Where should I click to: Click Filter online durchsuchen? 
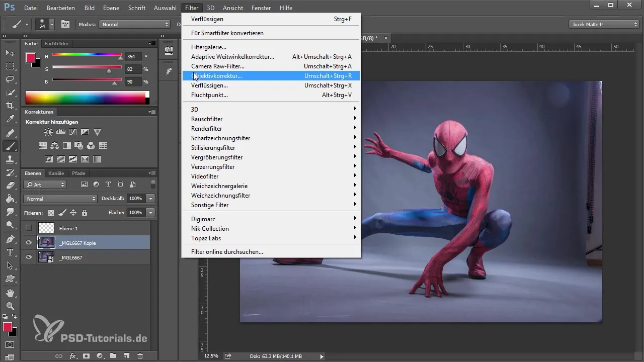[271, 252]
